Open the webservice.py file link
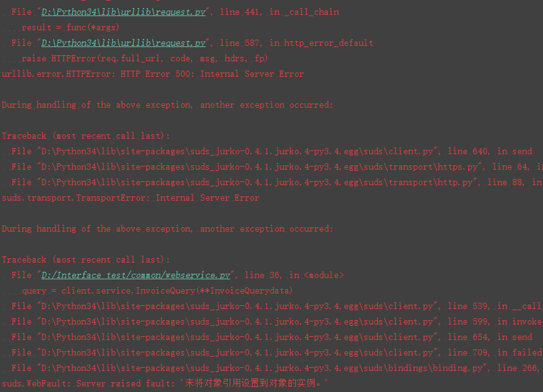 [136, 276]
